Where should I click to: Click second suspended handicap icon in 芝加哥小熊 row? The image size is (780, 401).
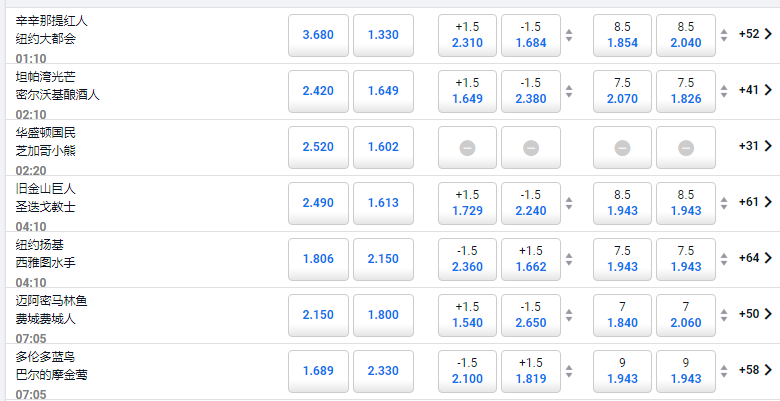531,147
